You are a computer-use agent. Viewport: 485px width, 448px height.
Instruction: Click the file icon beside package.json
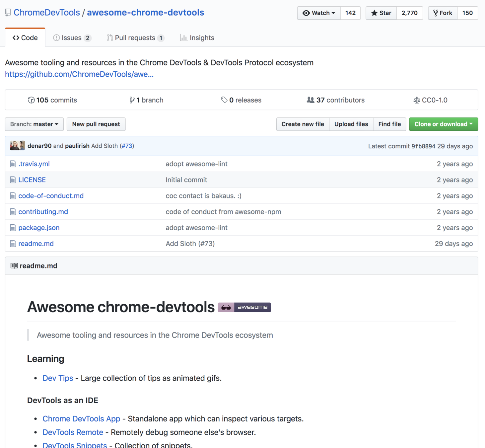[x=13, y=228]
